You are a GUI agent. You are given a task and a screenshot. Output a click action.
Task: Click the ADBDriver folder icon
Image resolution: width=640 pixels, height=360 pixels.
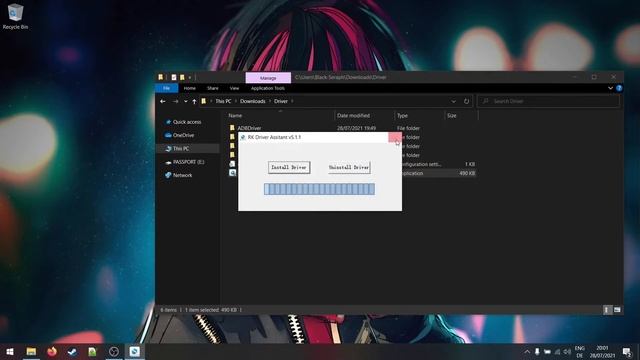click(x=232, y=128)
